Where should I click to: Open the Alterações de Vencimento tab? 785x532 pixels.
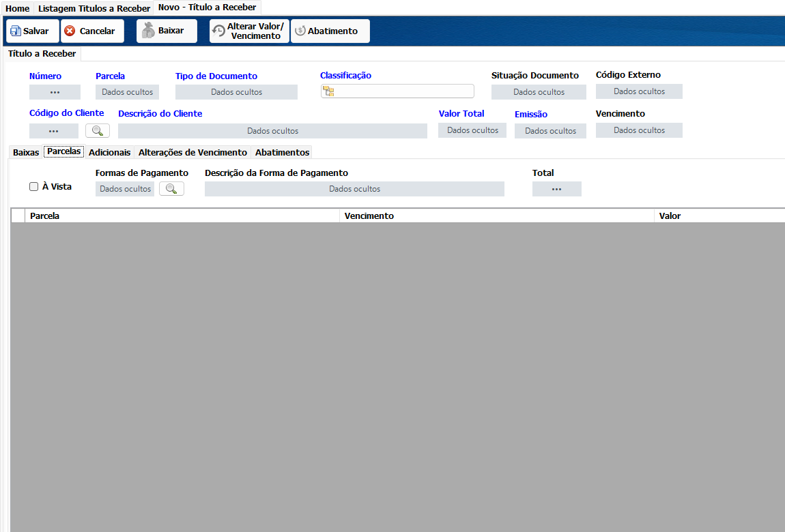point(192,153)
